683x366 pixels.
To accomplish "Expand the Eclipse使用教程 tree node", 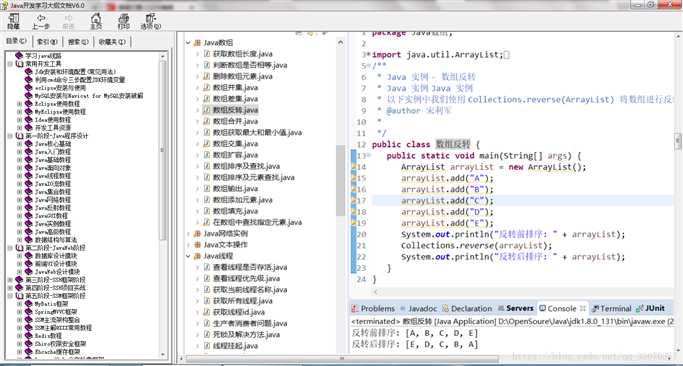I will point(19,104).
